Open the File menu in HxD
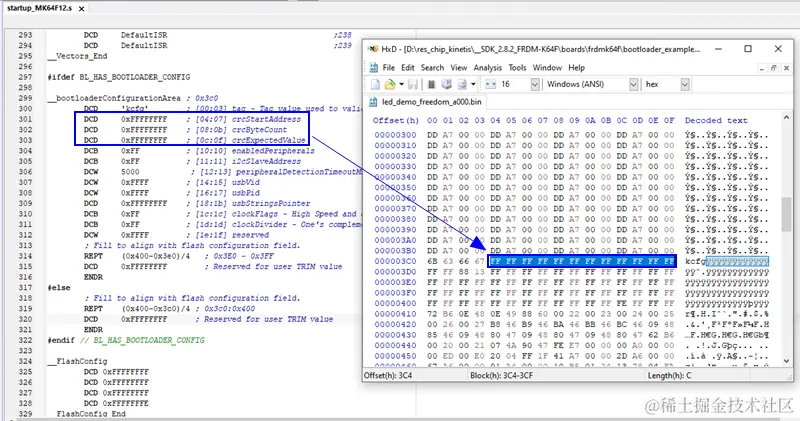 [389, 67]
